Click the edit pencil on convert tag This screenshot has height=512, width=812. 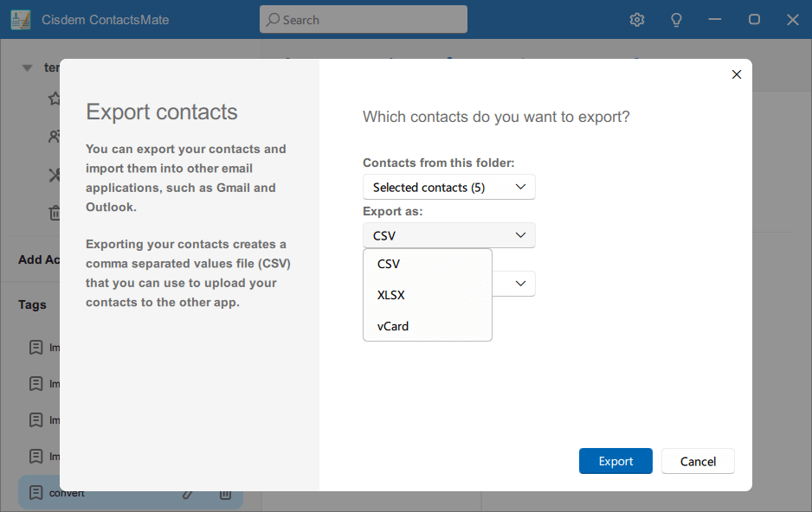point(188,493)
